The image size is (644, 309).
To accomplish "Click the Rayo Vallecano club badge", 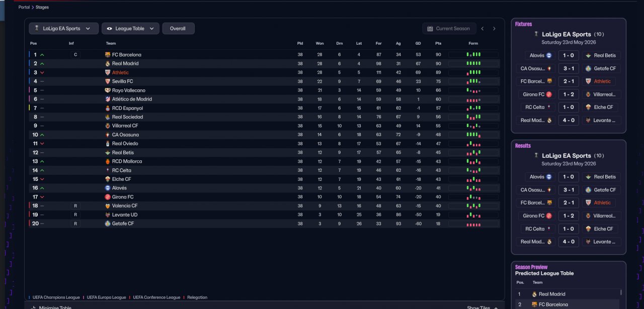I will pyautogui.click(x=108, y=90).
